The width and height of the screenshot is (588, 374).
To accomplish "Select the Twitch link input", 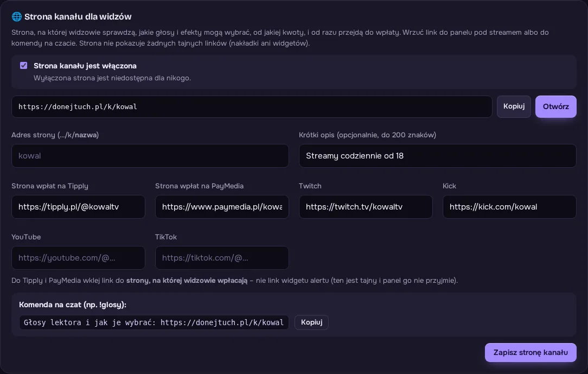I will point(366,207).
